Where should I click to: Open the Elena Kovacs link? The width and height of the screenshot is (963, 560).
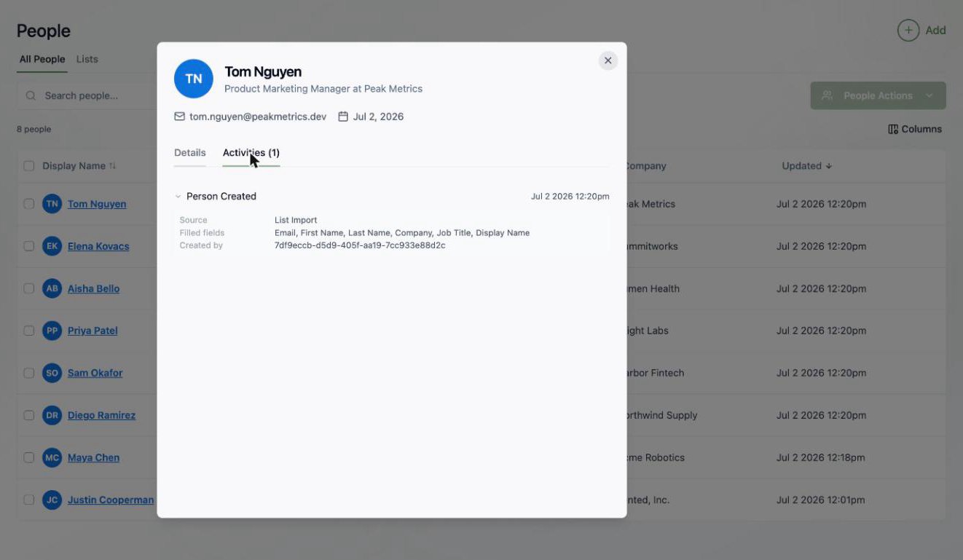point(98,246)
